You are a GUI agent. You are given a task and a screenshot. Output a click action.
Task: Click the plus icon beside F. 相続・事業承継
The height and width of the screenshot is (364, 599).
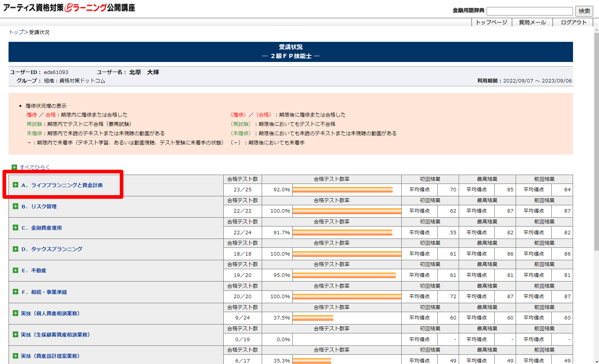[16, 292]
